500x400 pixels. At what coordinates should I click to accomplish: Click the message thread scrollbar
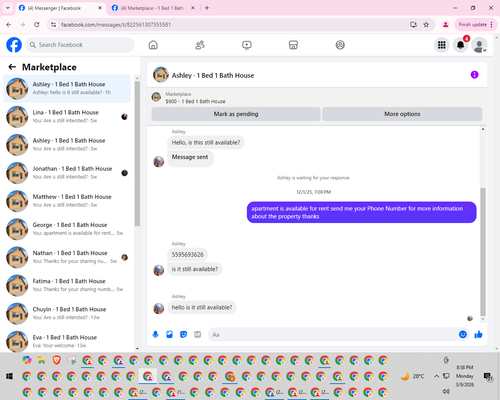(x=483, y=252)
